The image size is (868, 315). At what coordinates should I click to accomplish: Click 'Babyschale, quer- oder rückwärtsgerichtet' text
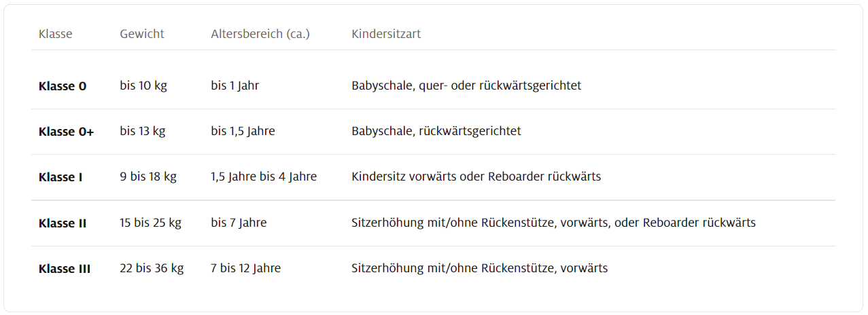[466, 86]
